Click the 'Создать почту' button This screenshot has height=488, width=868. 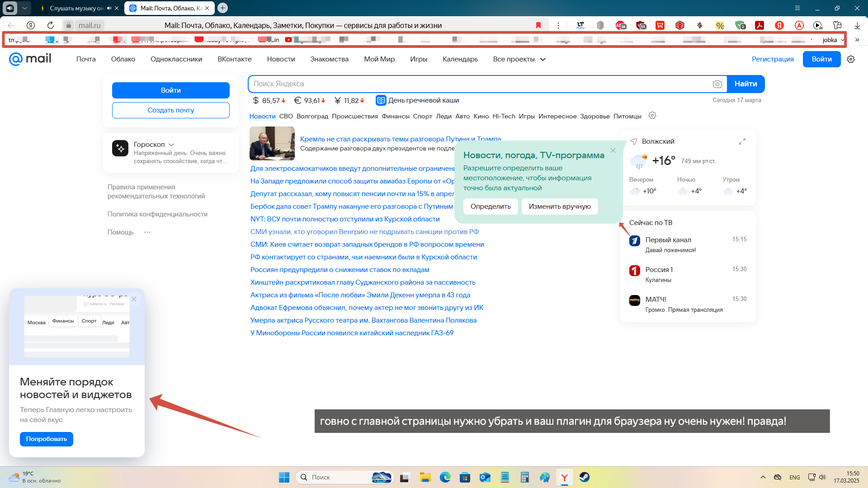[x=171, y=110]
